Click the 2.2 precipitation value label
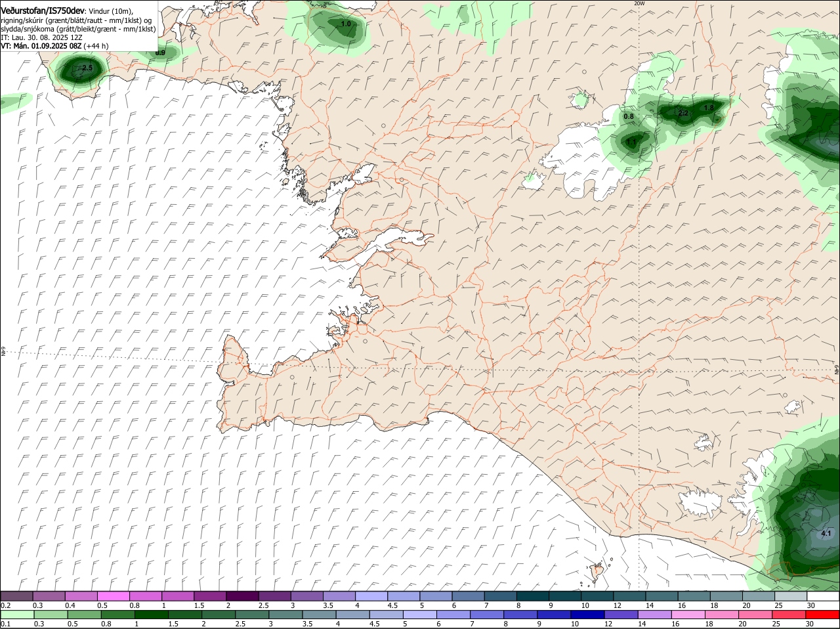This screenshot has height=629, width=840. pyautogui.click(x=682, y=113)
